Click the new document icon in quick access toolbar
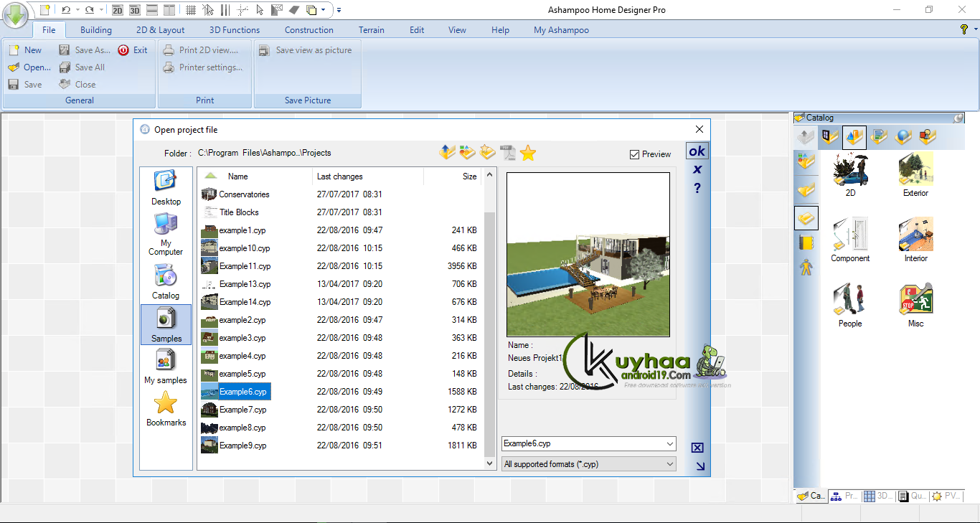This screenshot has height=523, width=980. click(x=44, y=10)
